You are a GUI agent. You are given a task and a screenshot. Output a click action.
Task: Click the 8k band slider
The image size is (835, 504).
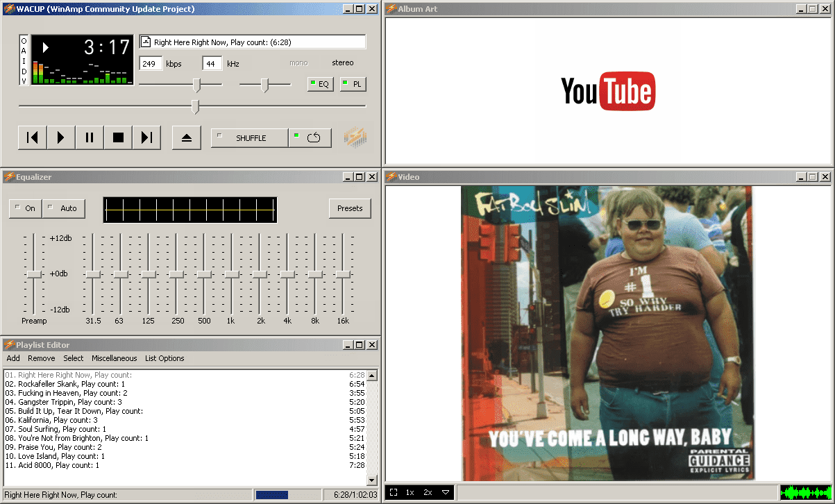coord(315,274)
